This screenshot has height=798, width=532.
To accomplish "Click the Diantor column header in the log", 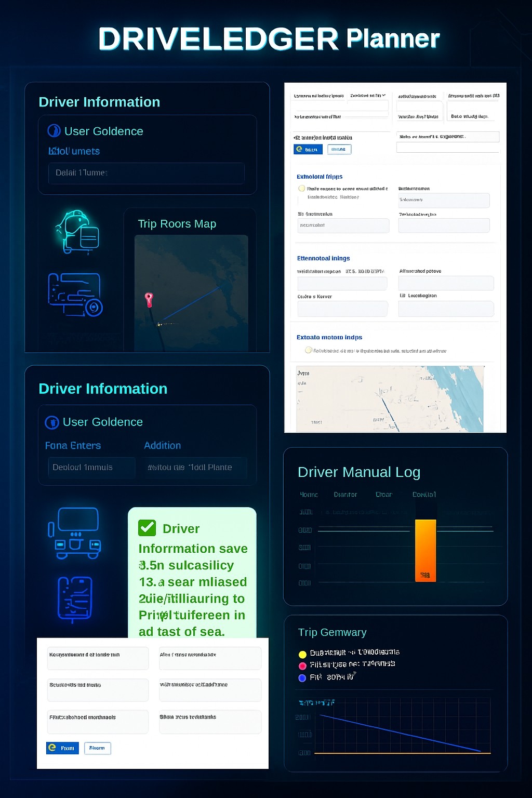I will (345, 495).
